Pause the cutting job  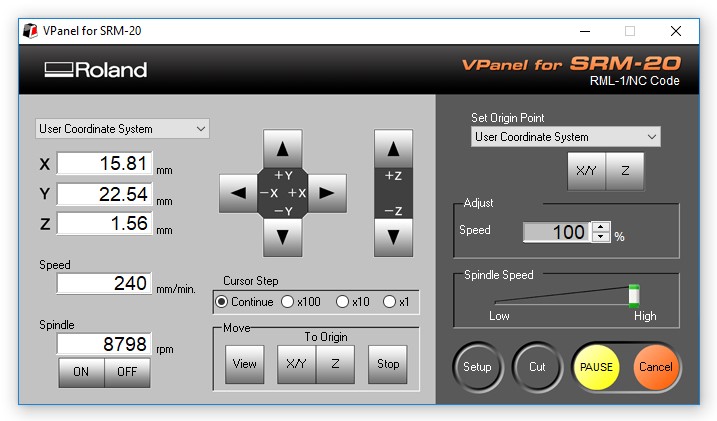coord(596,367)
